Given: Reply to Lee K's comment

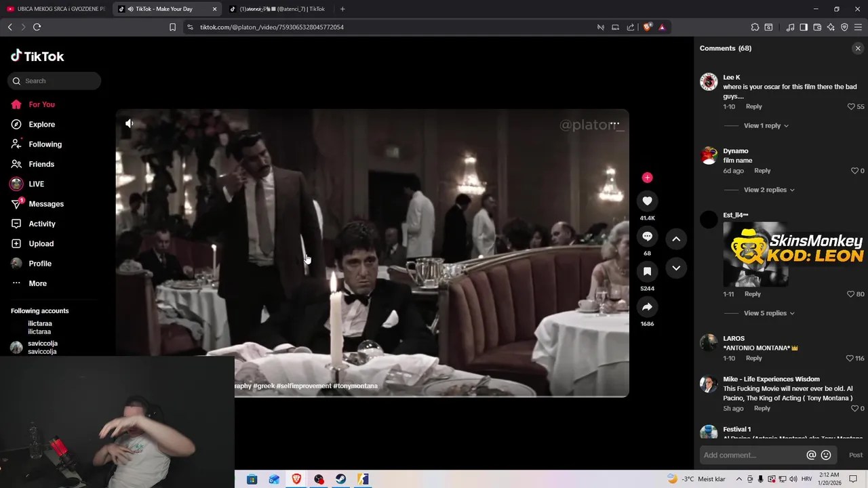Looking at the screenshot, I should 754,106.
